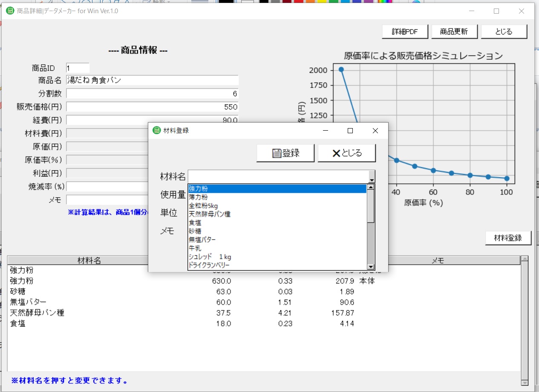Click the 材料登録 button below the chart

click(x=508, y=238)
